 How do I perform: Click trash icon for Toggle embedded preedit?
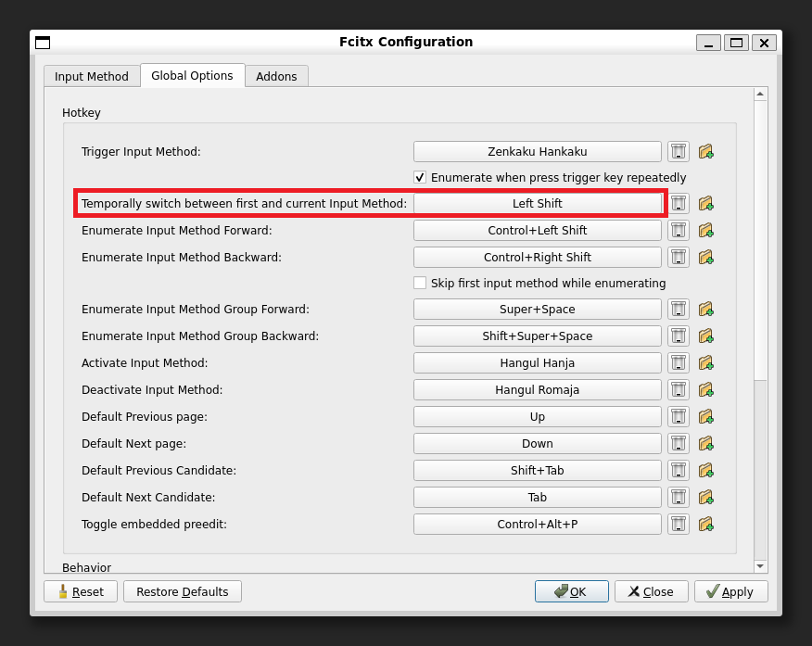click(x=679, y=525)
